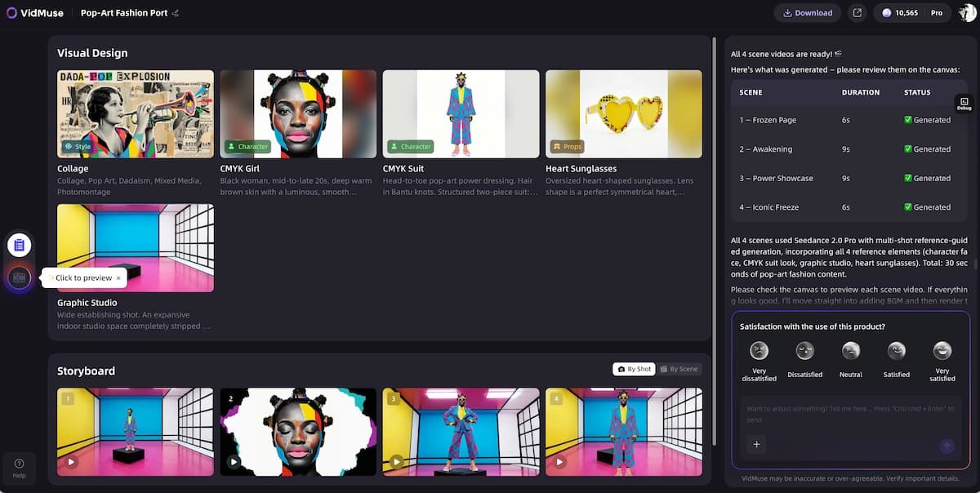The height and width of the screenshot is (493, 980).
Task: Click the VidMuse logo
Action: click(x=36, y=12)
